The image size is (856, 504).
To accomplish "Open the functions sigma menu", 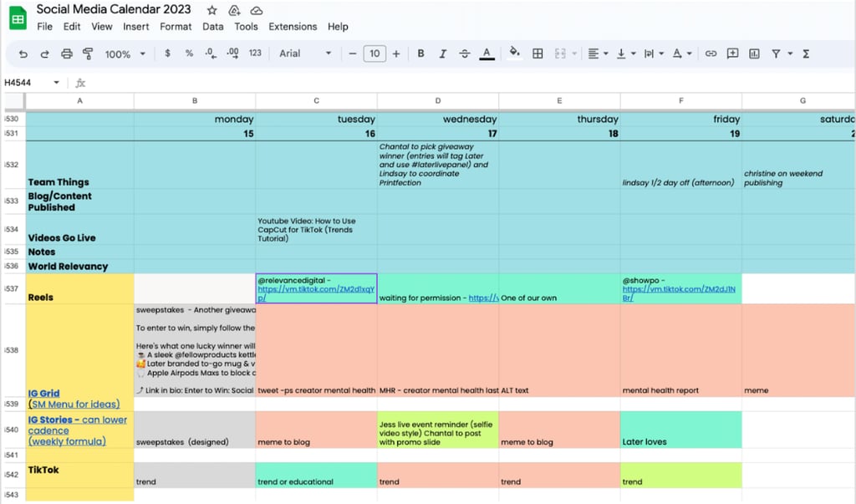I will [x=806, y=53].
